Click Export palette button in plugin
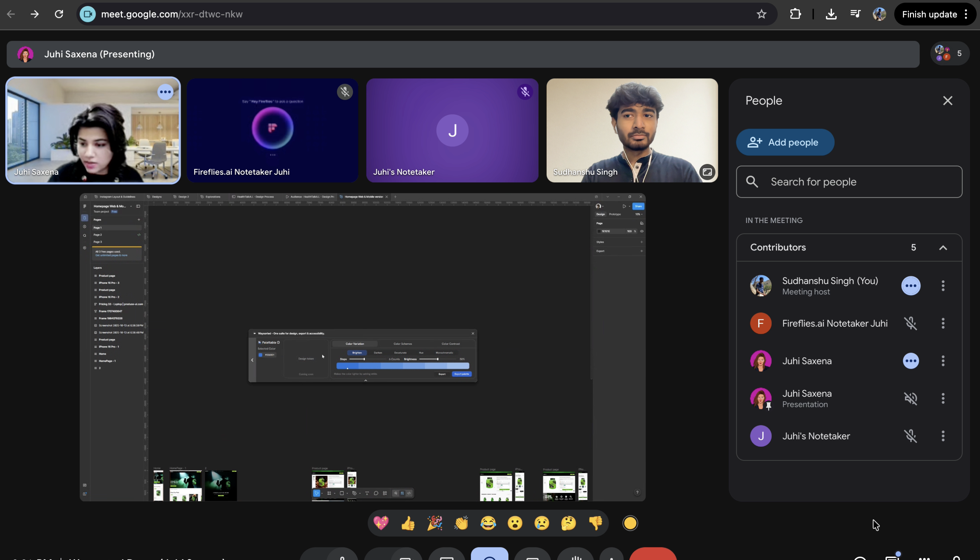 click(462, 374)
